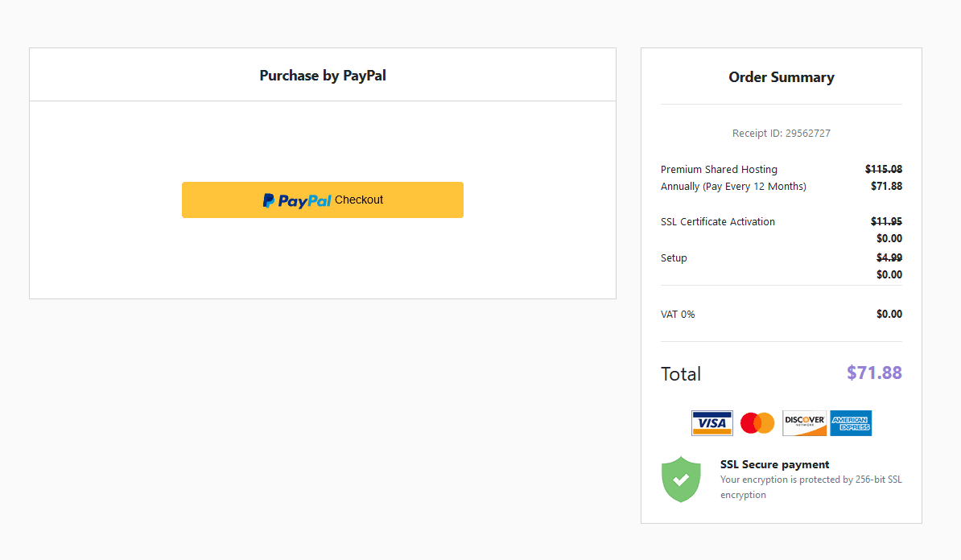Click the PayPal logo icon
This screenshot has width=961, height=560.
click(x=297, y=200)
